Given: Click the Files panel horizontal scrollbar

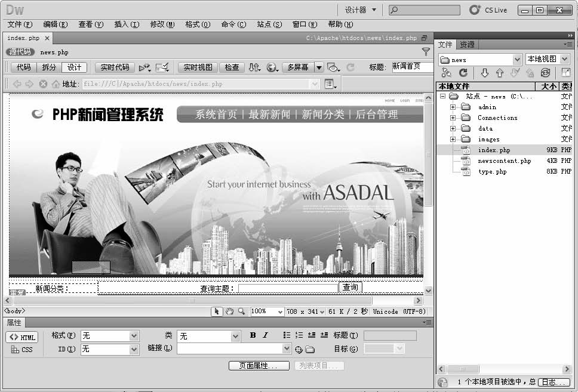Looking at the screenshot, I should pos(463,369).
